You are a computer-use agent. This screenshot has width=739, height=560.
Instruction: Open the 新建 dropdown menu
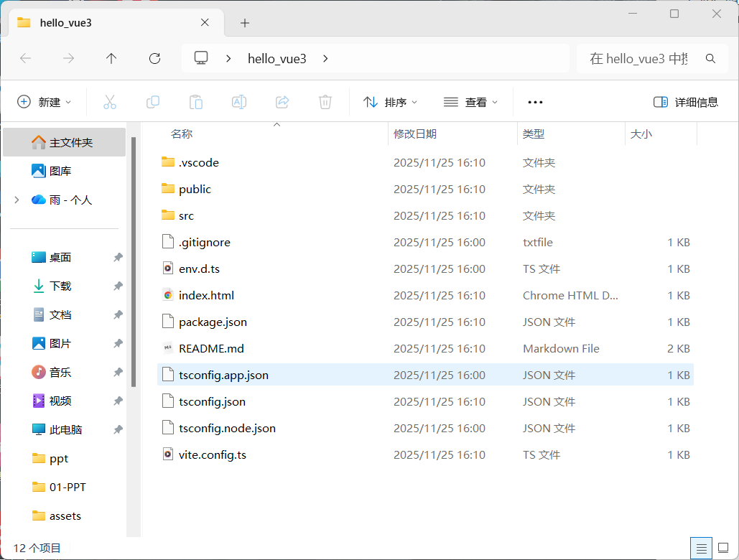pyautogui.click(x=45, y=102)
